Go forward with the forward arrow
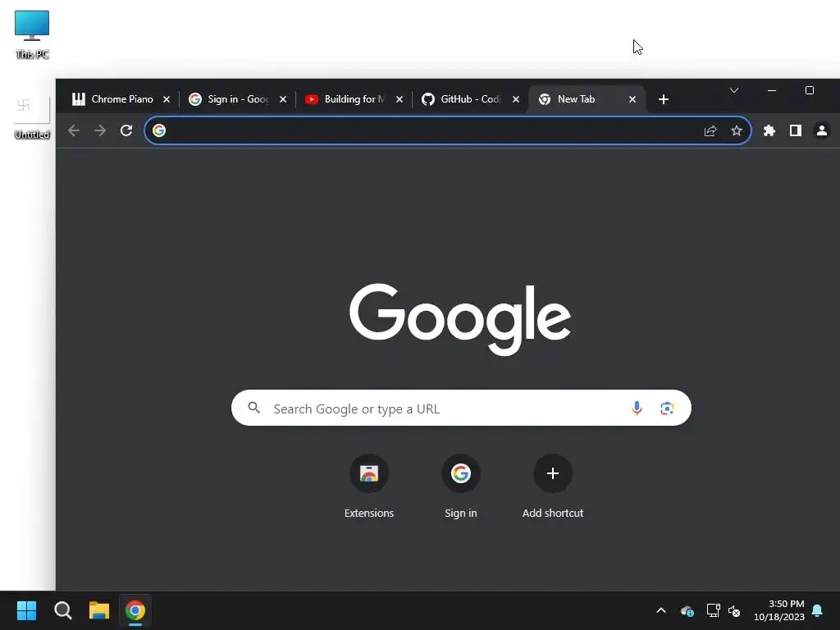 (x=100, y=130)
